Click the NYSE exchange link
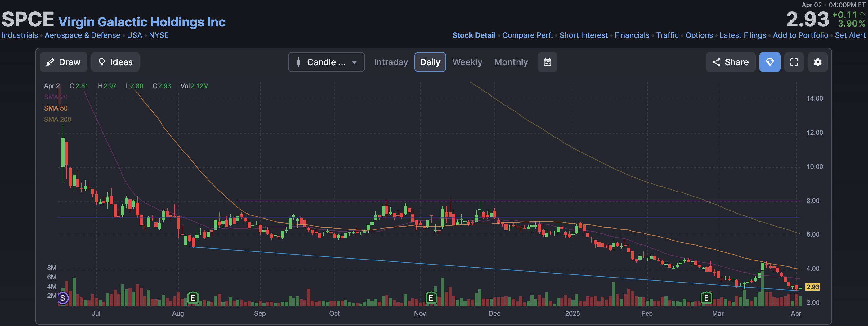Viewport: 868px width, 326px height. click(x=159, y=35)
